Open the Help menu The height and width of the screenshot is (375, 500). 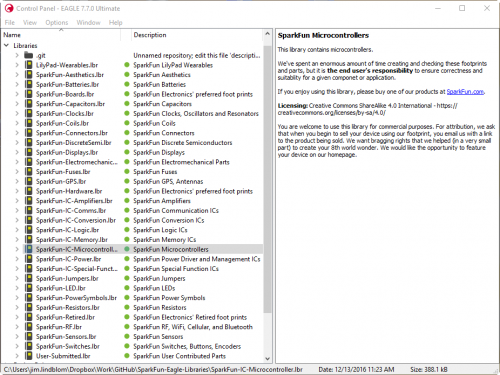pyautogui.click(x=115, y=22)
